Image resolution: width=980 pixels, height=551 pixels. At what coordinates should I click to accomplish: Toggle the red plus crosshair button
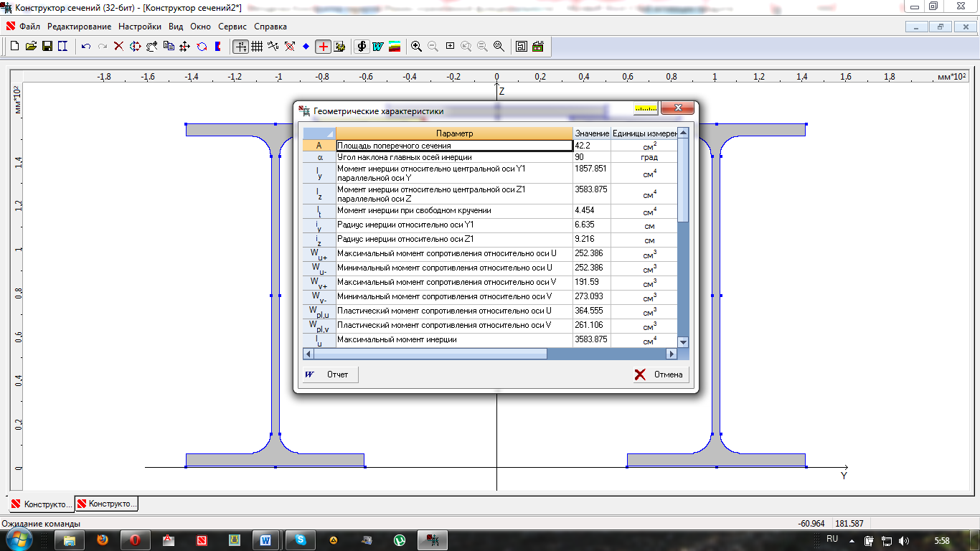pyautogui.click(x=324, y=47)
